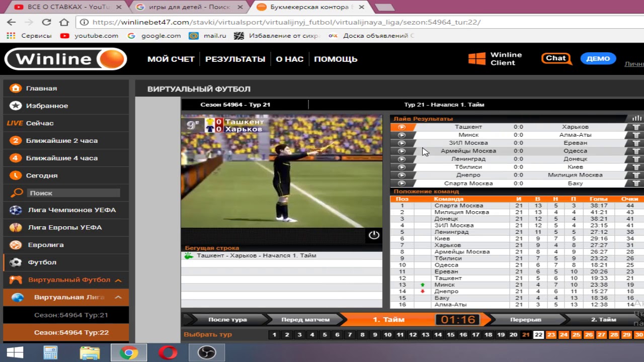Open Сегодня clock item
644x362 pixels.
66,175
